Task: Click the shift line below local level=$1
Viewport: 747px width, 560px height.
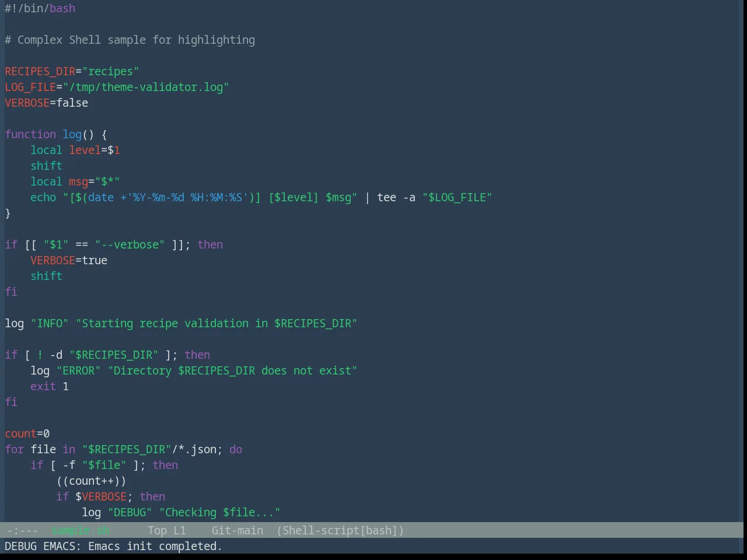Action: (47, 166)
